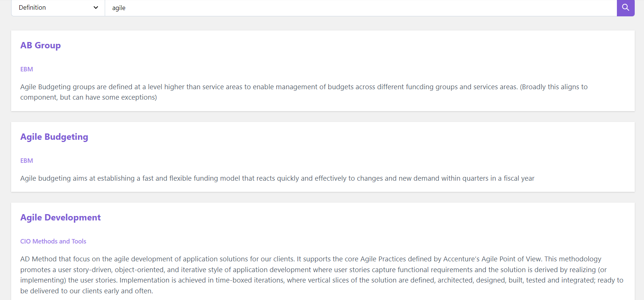Click the line starting 'promotes a user story-driven'
This screenshot has width=644, height=300.
pos(313,270)
